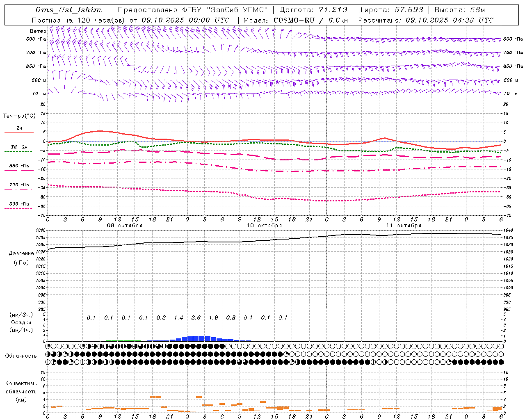This screenshot has width=525, height=420.
Task: Click the Давление pressure panel label
Action: [x=21, y=253]
